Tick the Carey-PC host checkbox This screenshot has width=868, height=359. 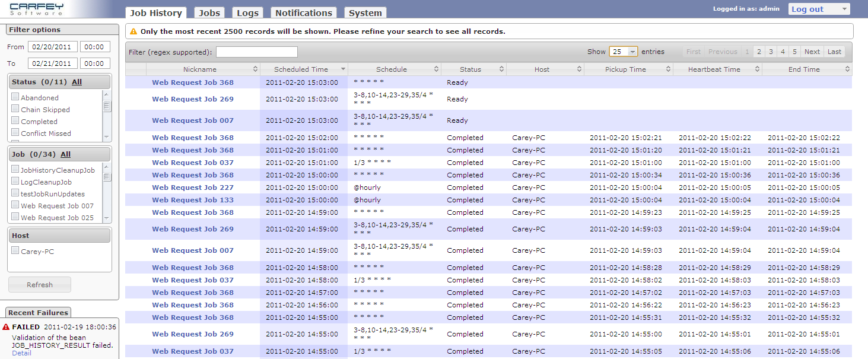pos(15,250)
